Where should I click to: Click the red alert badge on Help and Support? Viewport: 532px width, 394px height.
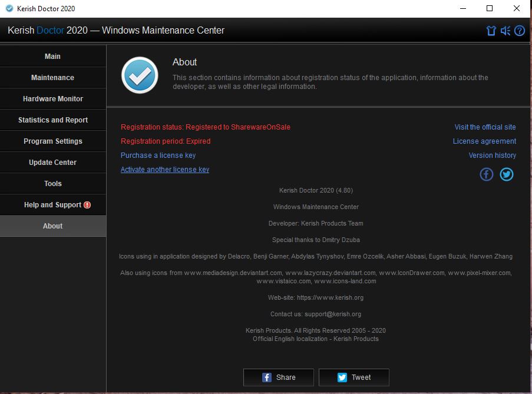(87, 205)
